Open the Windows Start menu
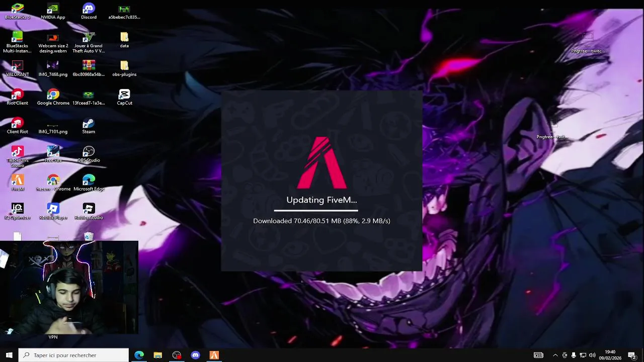644x362 pixels. pos(9,355)
